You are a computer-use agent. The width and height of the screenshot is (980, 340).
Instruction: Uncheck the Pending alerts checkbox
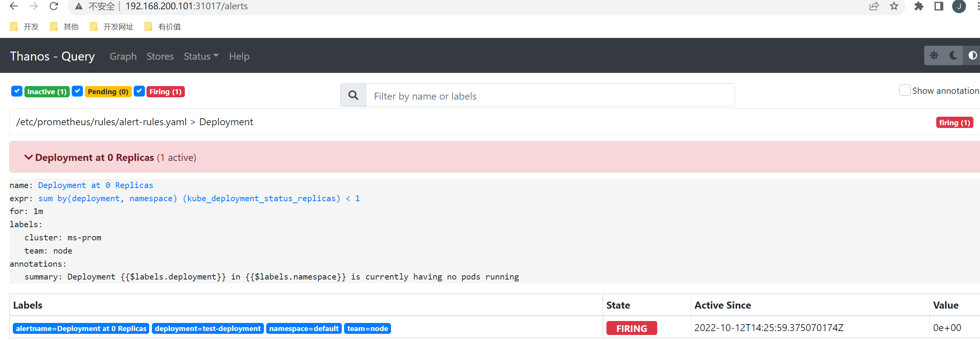(x=78, y=91)
